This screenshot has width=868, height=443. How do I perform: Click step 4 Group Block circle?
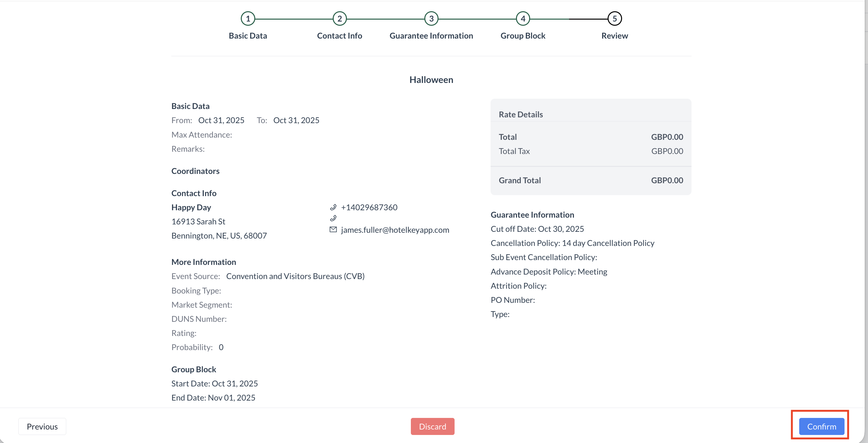[523, 19]
